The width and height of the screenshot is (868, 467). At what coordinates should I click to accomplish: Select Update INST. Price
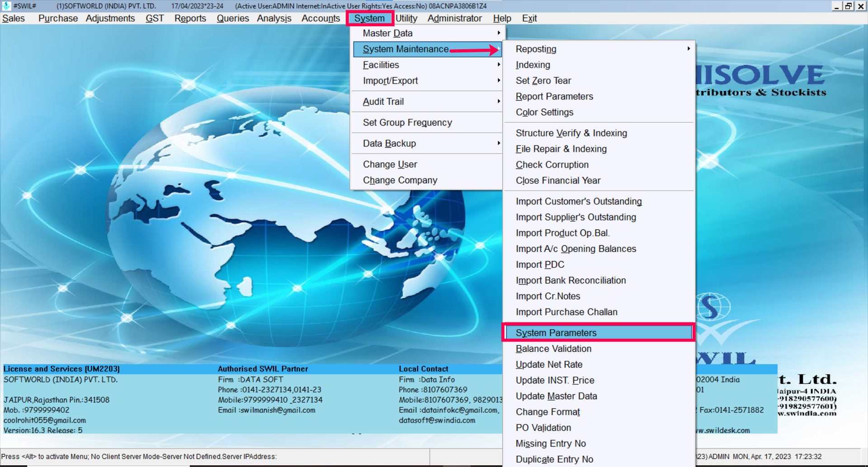(x=599, y=380)
